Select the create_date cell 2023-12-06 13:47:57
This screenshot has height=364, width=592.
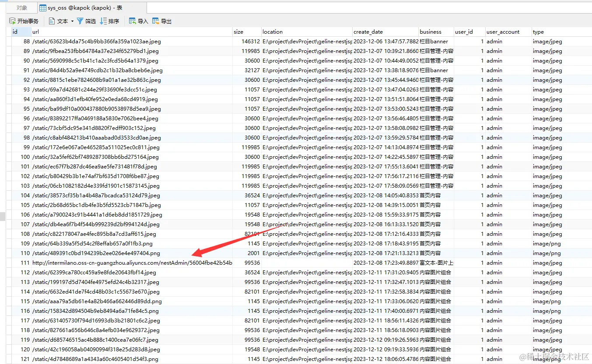(x=385, y=42)
